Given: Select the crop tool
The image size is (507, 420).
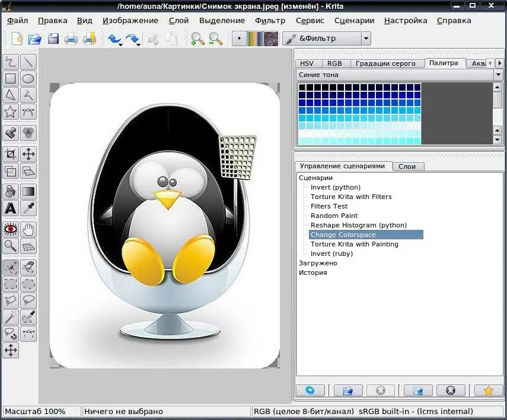Looking at the screenshot, I should [11, 154].
